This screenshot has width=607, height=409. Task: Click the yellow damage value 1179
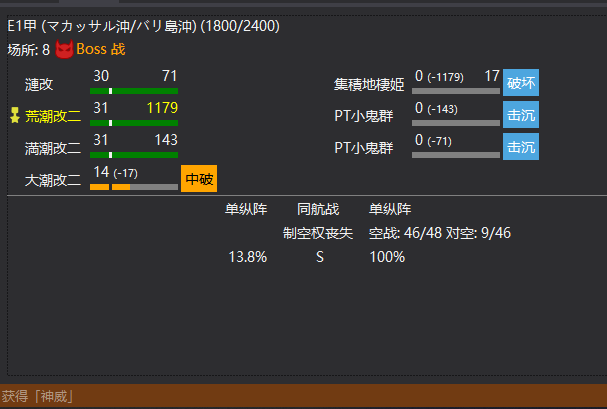coord(162,108)
